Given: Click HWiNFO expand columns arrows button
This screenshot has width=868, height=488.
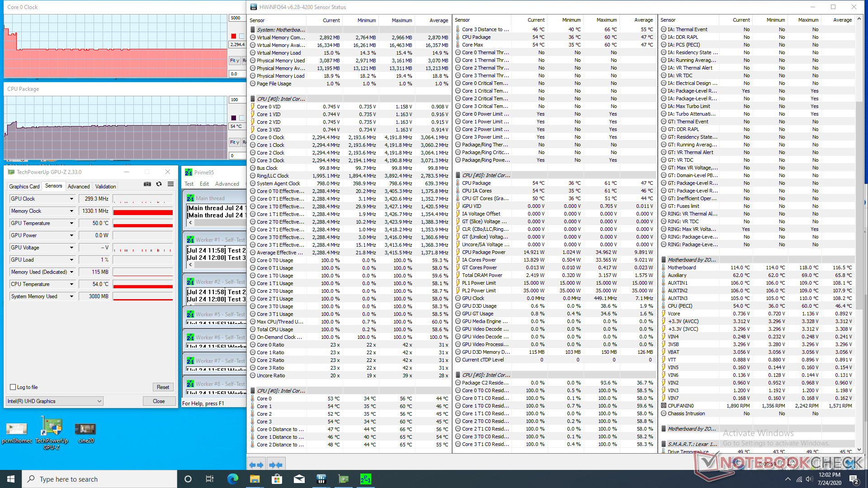Looking at the screenshot, I should tap(256, 465).
